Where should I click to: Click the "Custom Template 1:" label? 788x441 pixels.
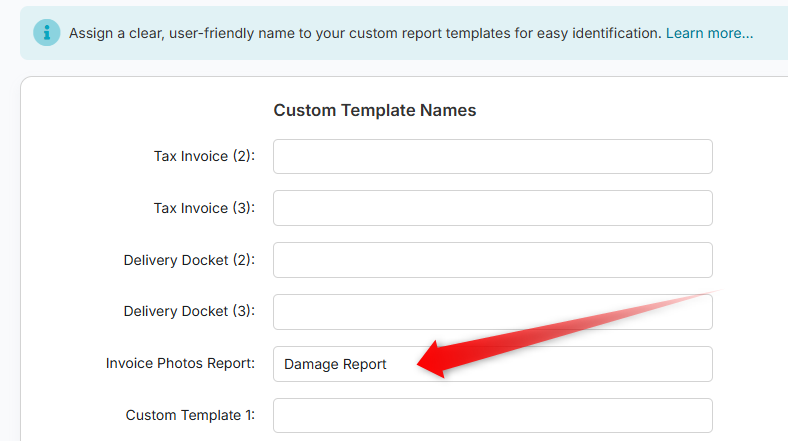[x=190, y=415]
